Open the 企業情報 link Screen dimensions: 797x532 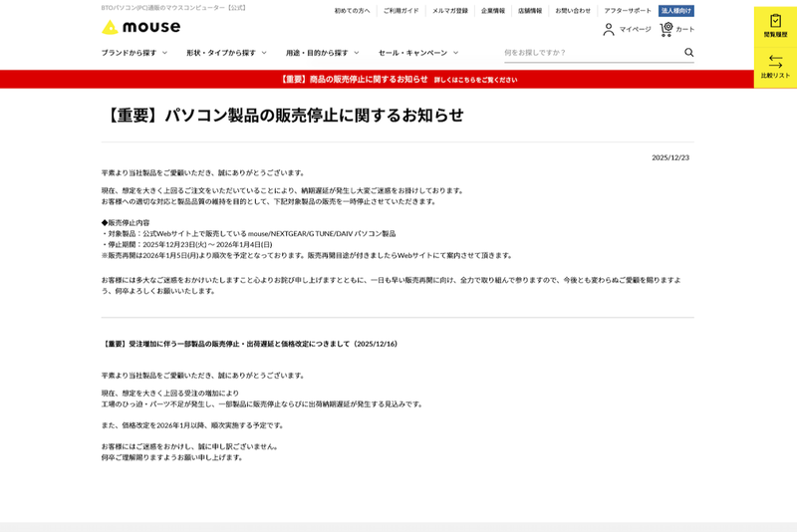tap(492, 11)
